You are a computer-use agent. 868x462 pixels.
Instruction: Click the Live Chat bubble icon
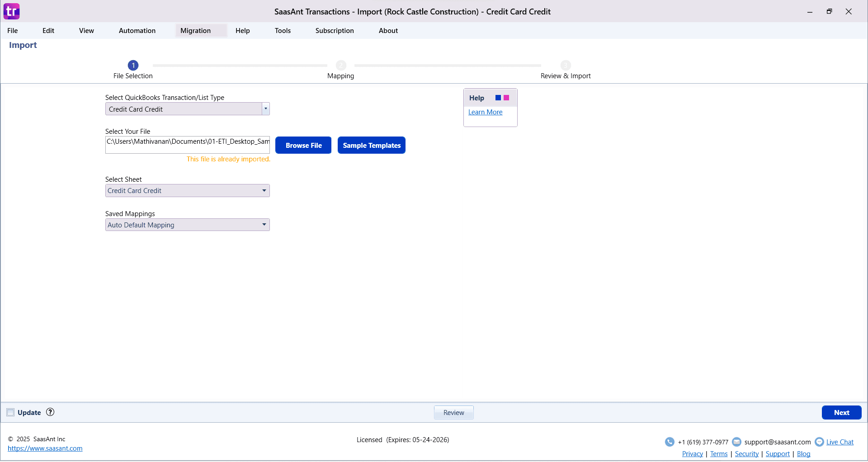pos(819,442)
